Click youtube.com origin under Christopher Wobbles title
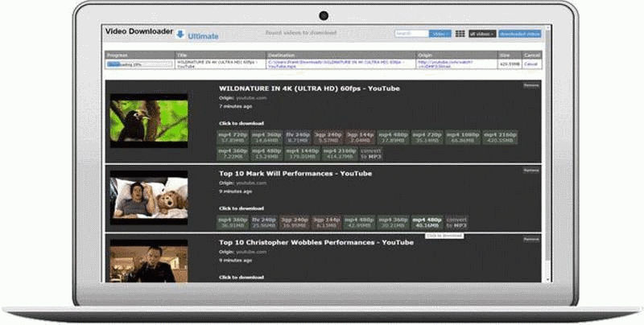 251,253
